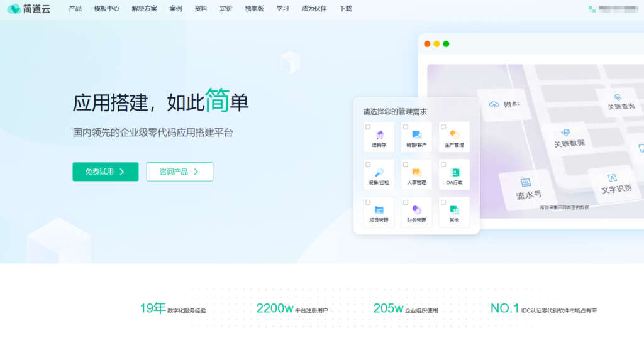Click the 2200w 平台注册用户 stat

coord(292,308)
